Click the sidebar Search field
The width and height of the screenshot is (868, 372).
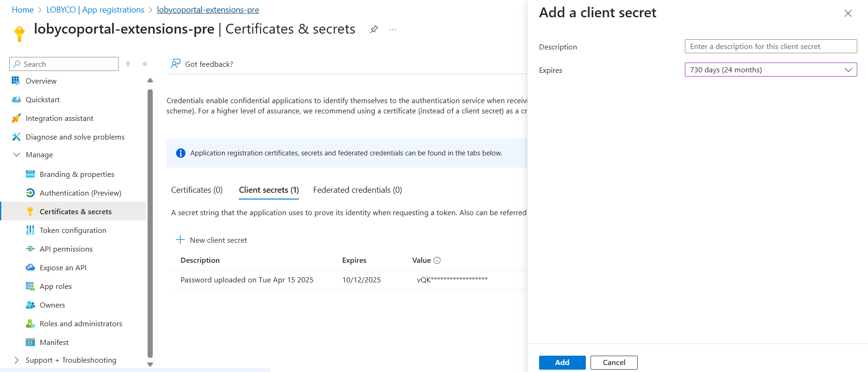(x=64, y=64)
